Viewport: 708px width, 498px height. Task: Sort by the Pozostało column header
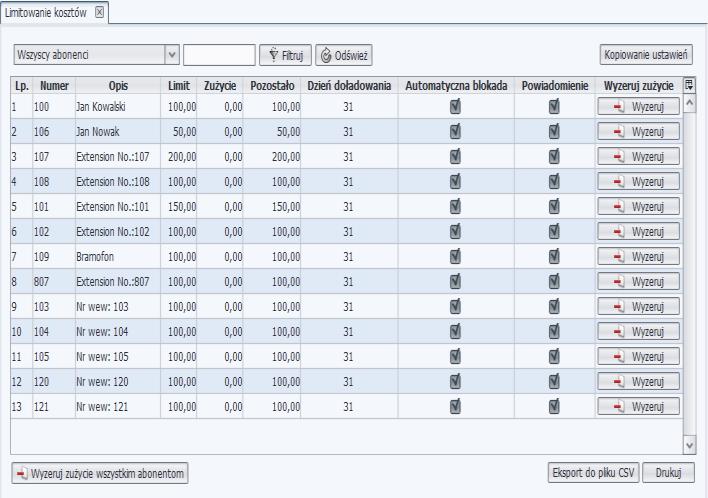tap(272, 86)
